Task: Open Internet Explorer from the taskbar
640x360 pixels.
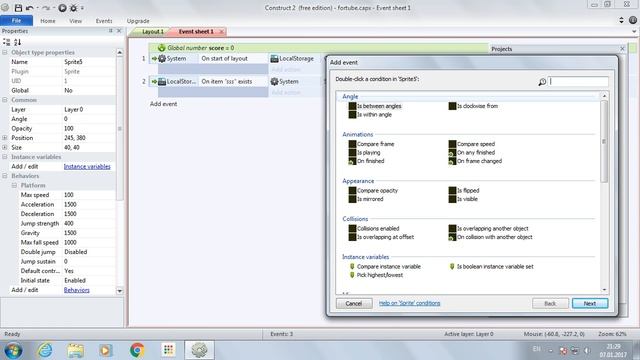Action: pos(45,350)
